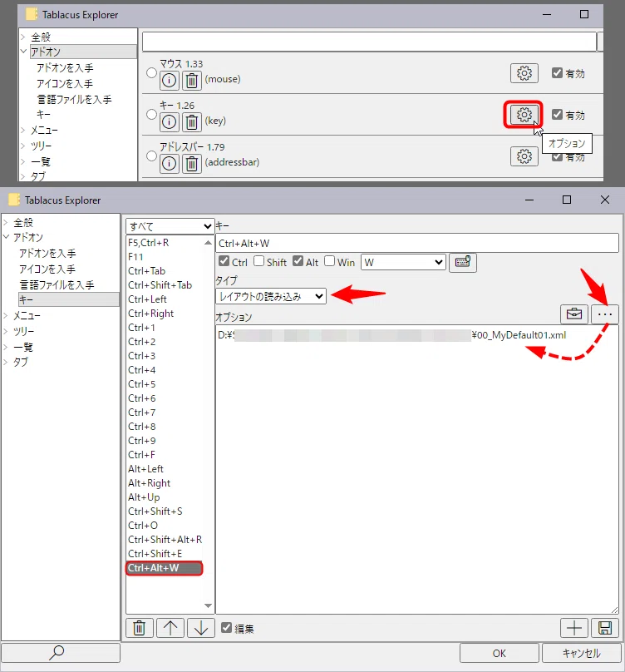Viewport: 625px width, 672px height.
Task: Uncheck 有効 for the mouse addon
Action: coord(557,73)
